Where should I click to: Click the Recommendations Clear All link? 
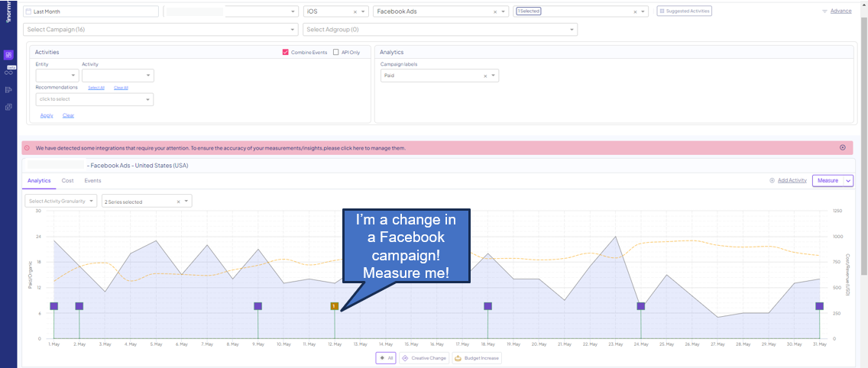click(121, 88)
